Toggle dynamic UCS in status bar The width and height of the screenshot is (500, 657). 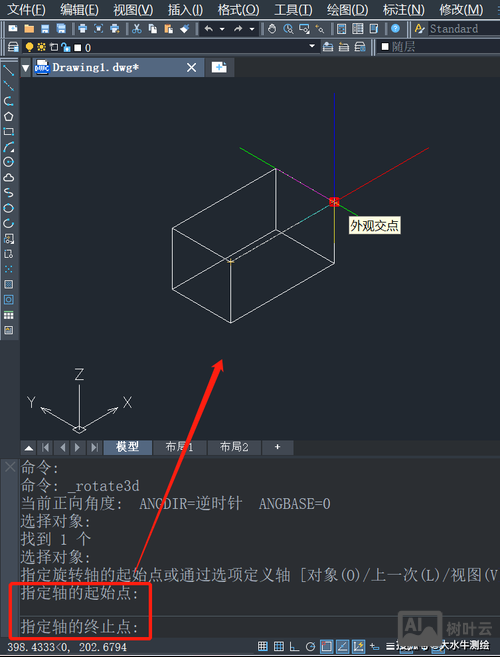click(x=358, y=646)
